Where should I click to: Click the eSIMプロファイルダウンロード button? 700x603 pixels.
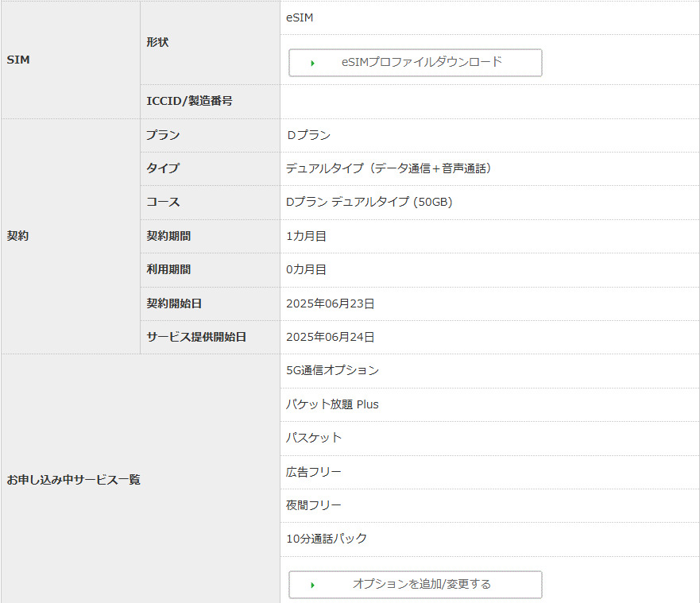pos(415,63)
